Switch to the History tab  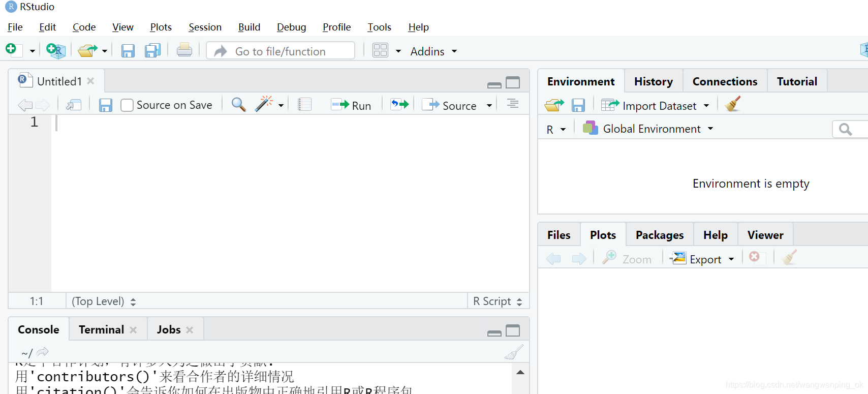[x=654, y=81]
